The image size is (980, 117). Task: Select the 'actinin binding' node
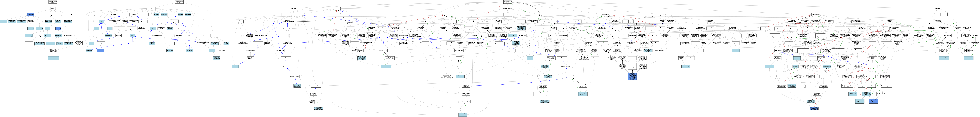30,28
